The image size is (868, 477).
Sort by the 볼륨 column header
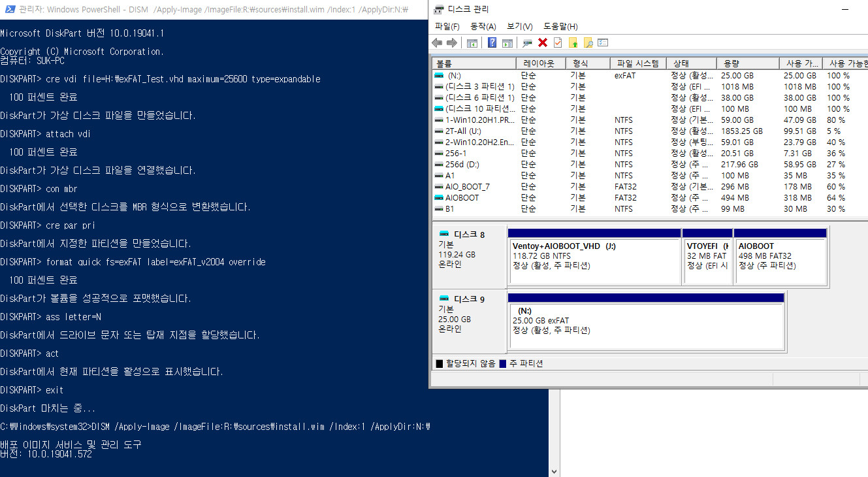click(475, 63)
